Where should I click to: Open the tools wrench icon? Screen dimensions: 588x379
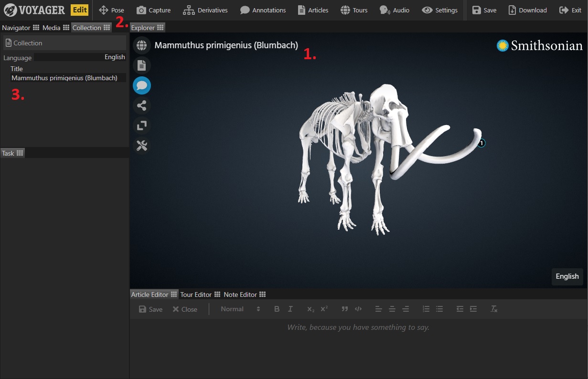click(x=141, y=146)
